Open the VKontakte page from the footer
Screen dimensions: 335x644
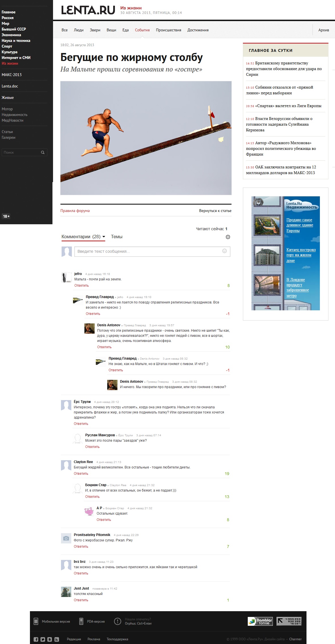click(x=50, y=639)
